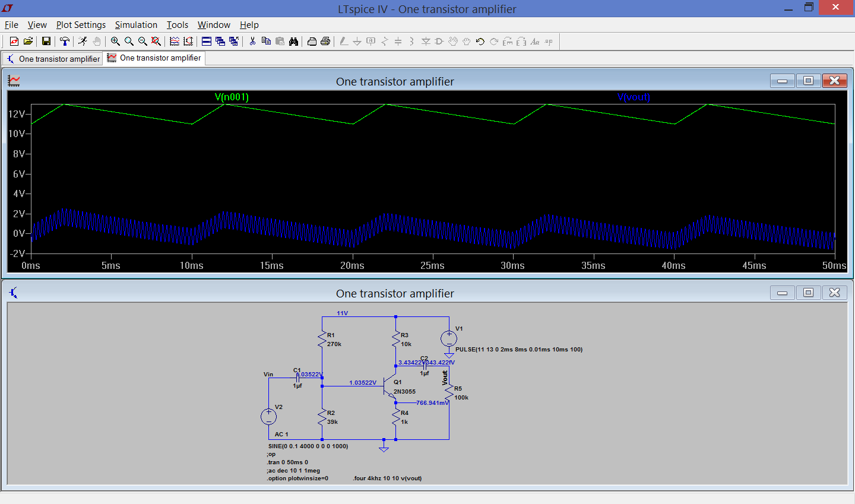
Task: Open a file with the folder icon
Action: [x=28, y=41]
